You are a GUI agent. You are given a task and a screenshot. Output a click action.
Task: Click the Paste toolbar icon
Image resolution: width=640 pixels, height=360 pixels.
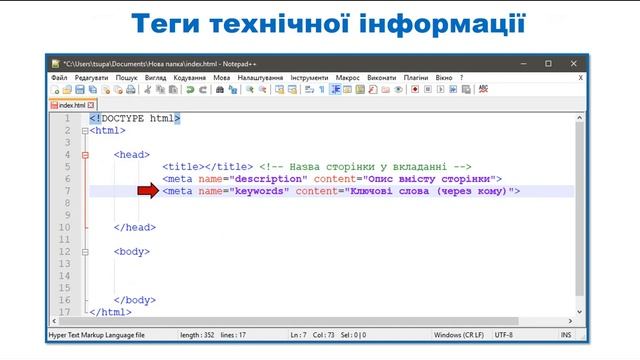pos(173,89)
